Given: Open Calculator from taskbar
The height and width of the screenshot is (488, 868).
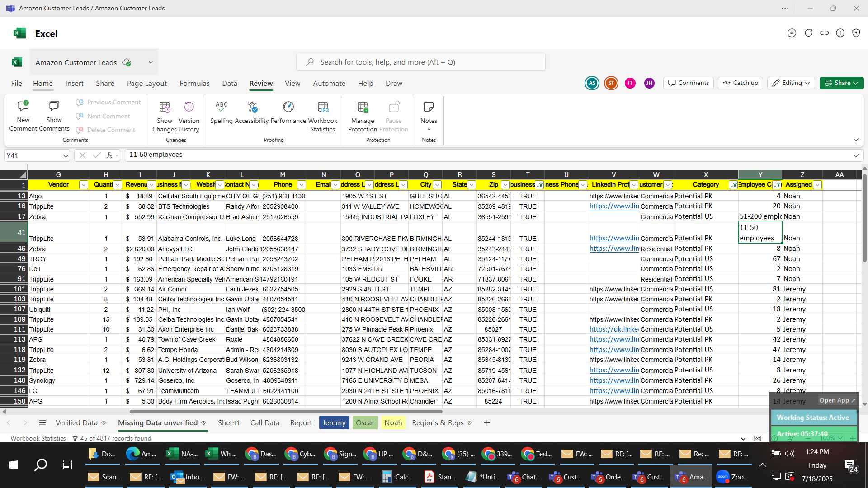Looking at the screenshot, I should point(397,477).
